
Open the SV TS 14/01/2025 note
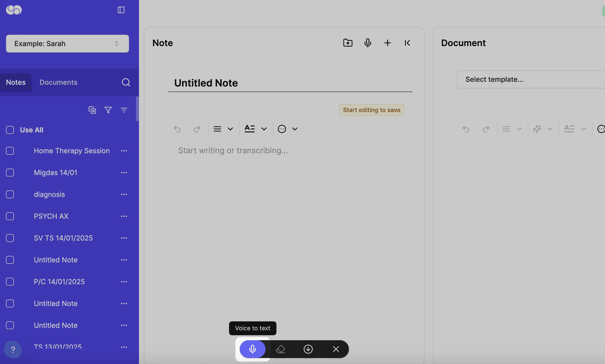pyautogui.click(x=63, y=238)
